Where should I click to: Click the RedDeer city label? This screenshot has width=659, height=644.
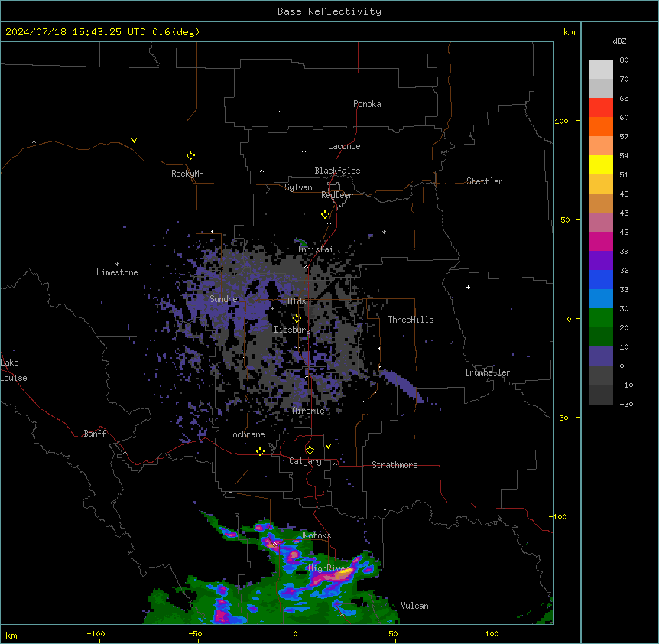click(336, 195)
